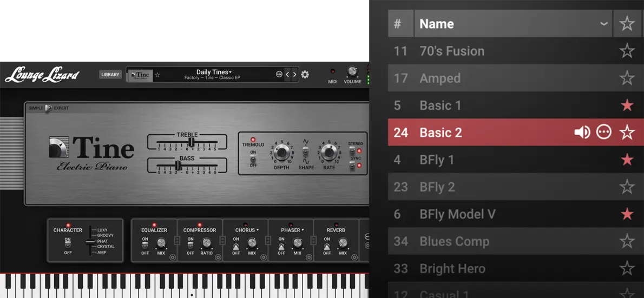Star the BFly 2 preset

(627, 187)
